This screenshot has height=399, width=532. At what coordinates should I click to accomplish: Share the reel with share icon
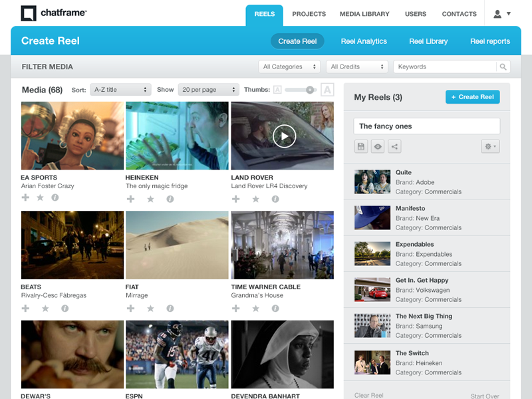394,146
